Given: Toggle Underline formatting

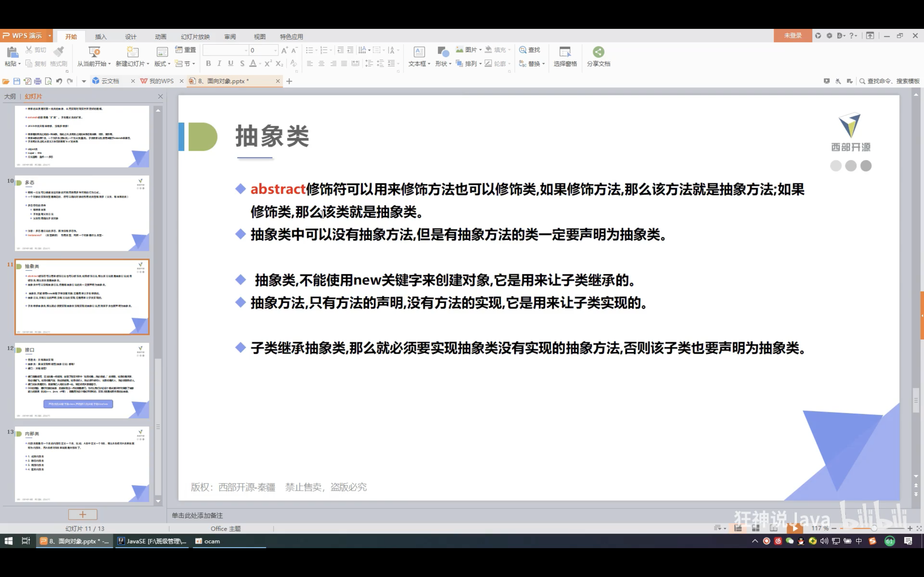Looking at the screenshot, I should click(231, 64).
